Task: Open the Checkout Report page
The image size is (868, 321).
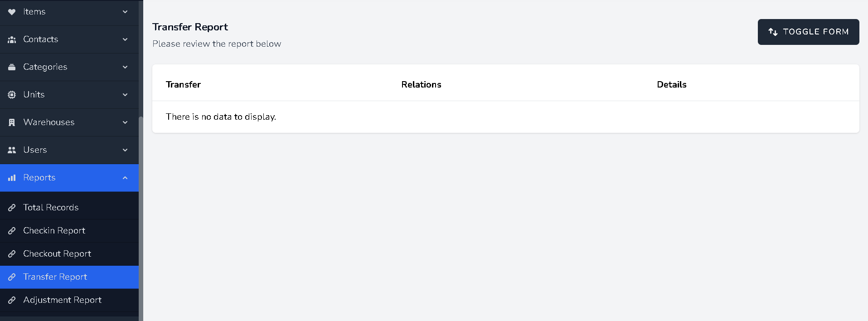Action: (x=57, y=254)
